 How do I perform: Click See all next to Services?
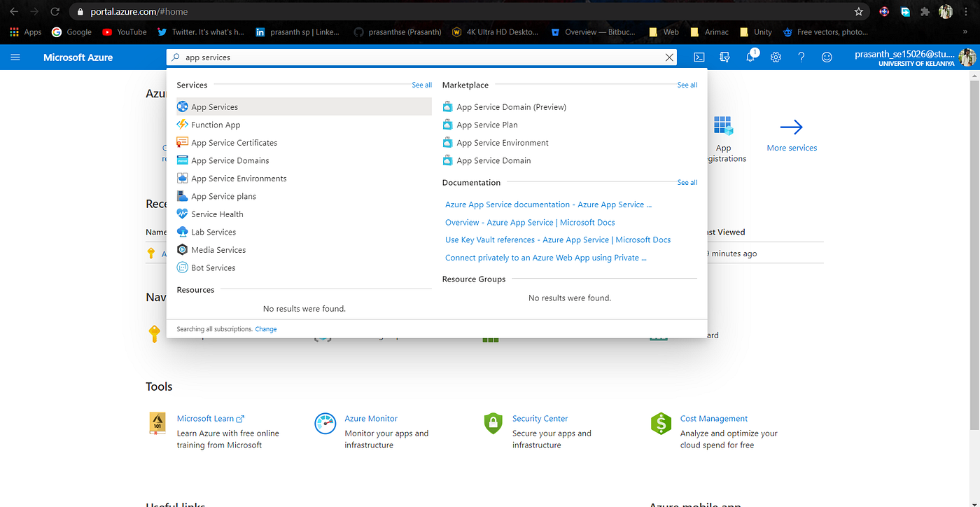tap(421, 85)
